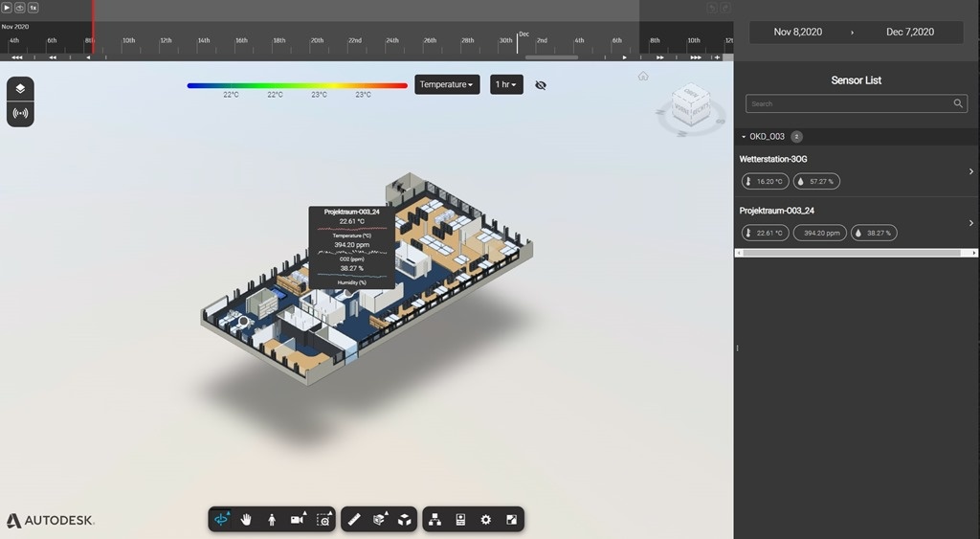Open the Temperature dropdown
The width and height of the screenshot is (980, 539).
(447, 84)
